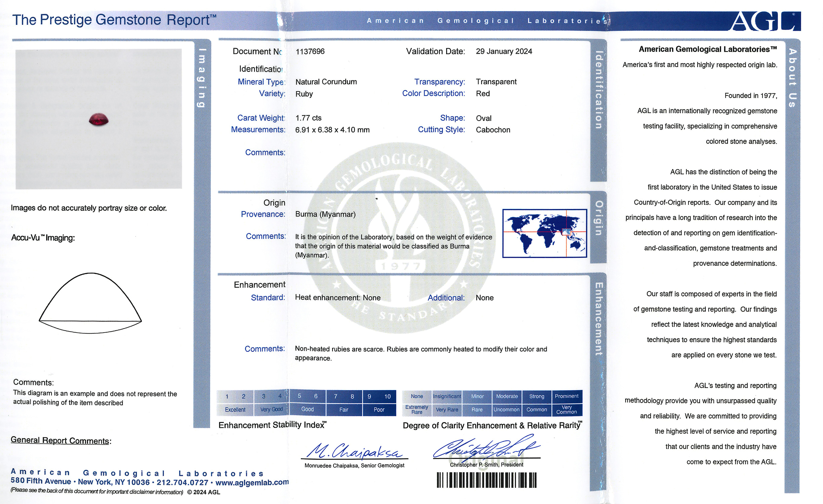Click document number 1137696

(x=310, y=51)
